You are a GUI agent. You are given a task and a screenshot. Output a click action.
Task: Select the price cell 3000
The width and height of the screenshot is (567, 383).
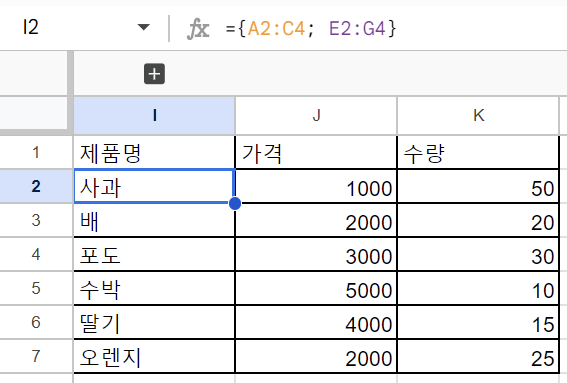(x=316, y=254)
